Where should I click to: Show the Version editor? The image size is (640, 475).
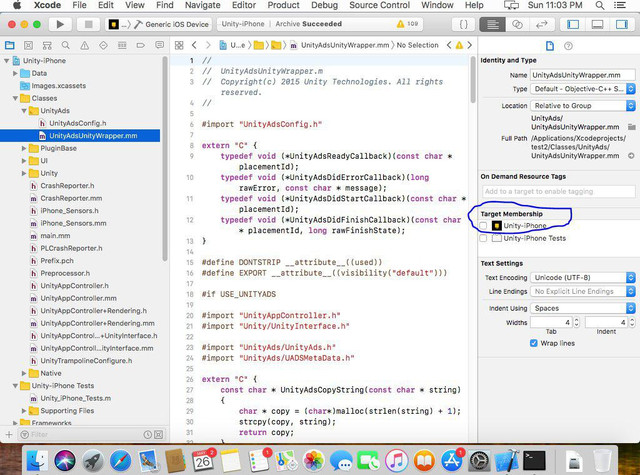(x=541, y=24)
